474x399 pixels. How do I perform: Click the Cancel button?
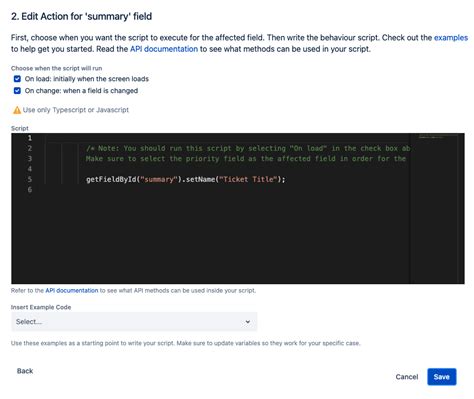click(407, 377)
